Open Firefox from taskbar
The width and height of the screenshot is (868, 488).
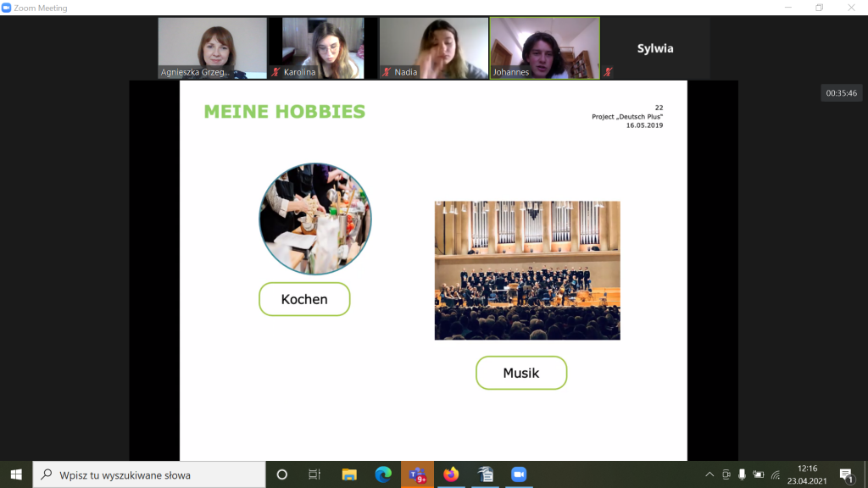point(451,474)
